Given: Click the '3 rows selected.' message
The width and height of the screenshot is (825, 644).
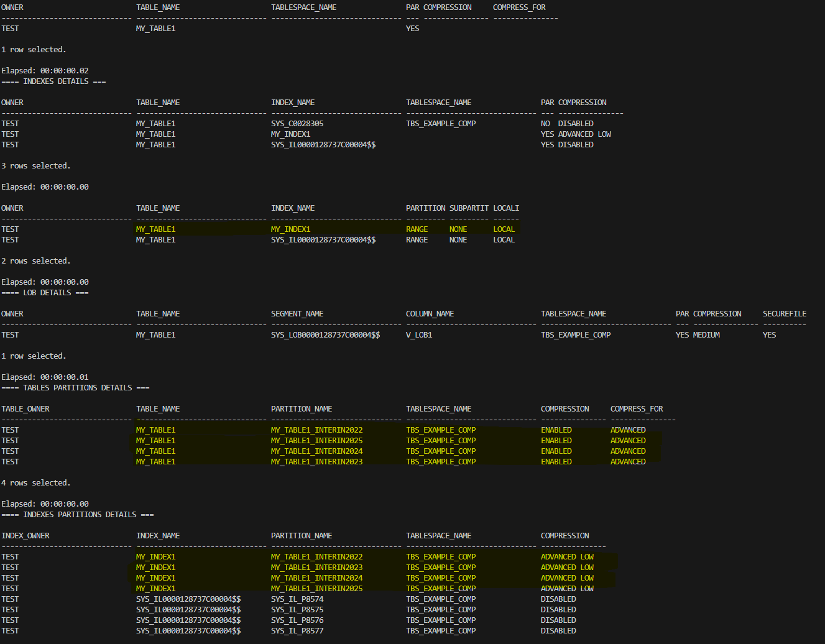Looking at the screenshot, I should [35, 166].
